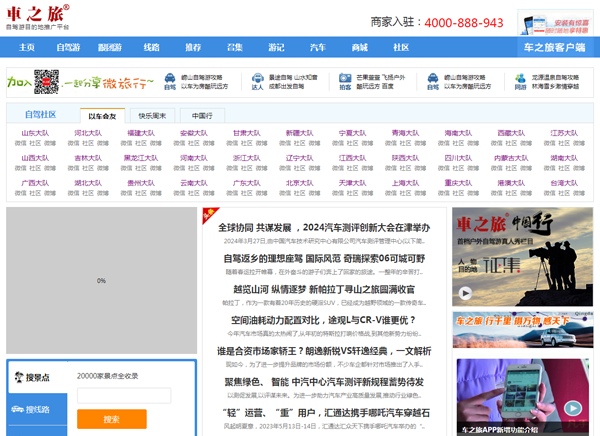Open 自驾游 in the navigation bar
600x436 pixels.
68,47
